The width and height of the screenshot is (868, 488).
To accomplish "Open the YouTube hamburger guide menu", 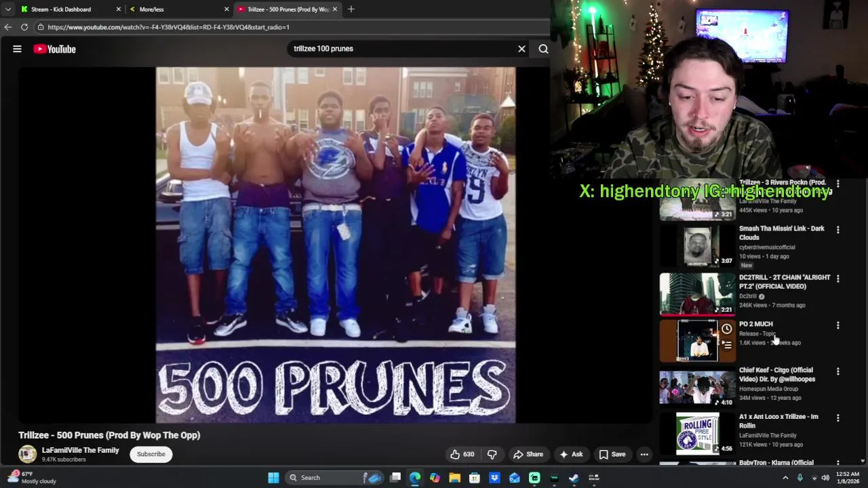I will click(x=17, y=49).
